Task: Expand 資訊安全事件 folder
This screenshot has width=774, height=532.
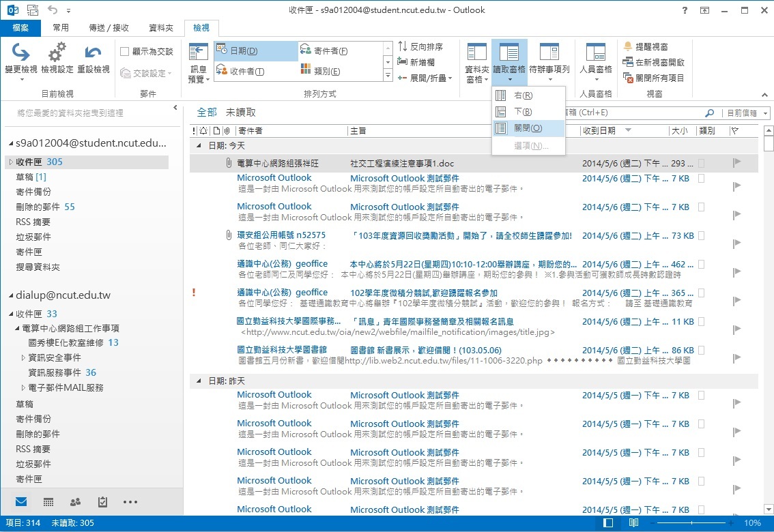Action: click(23, 357)
